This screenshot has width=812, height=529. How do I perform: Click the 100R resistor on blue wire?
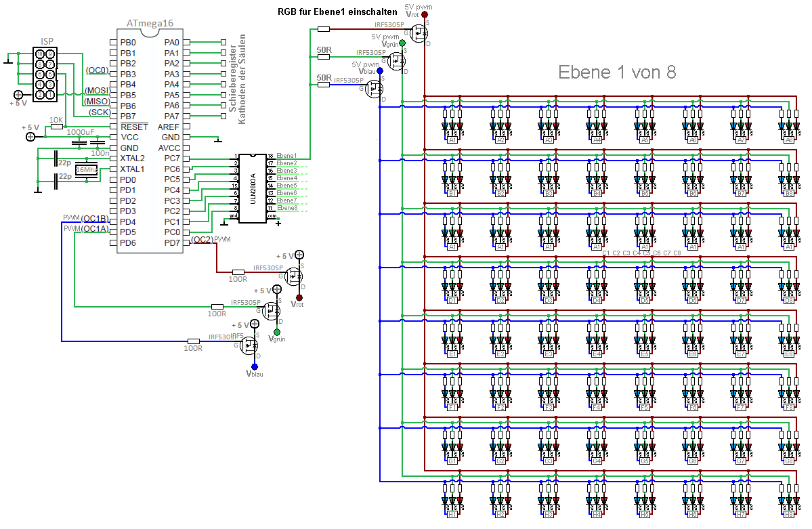tap(193, 341)
